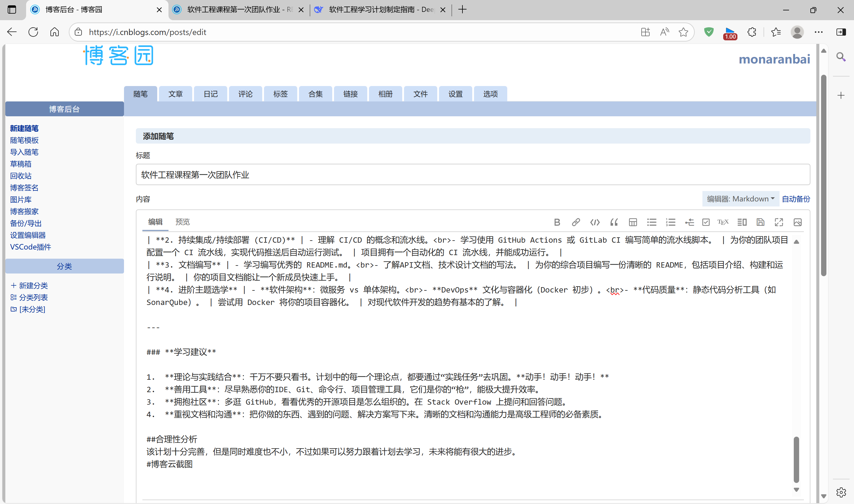This screenshot has height=504, width=854.
Task: Insert a table using the table icon
Action: (x=633, y=222)
